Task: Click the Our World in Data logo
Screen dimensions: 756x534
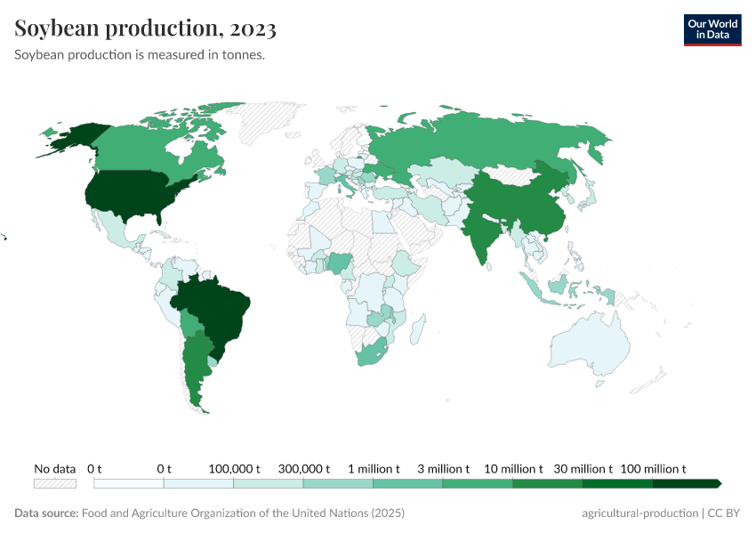Action: point(712,28)
